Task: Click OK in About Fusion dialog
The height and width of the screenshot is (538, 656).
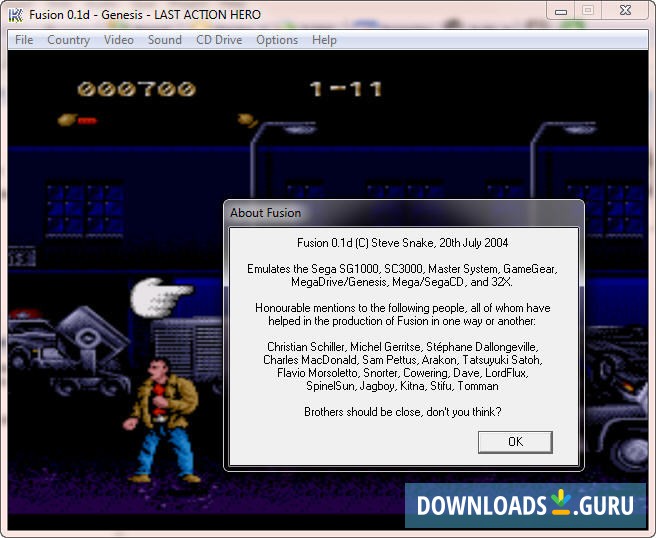Action: (515, 442)
